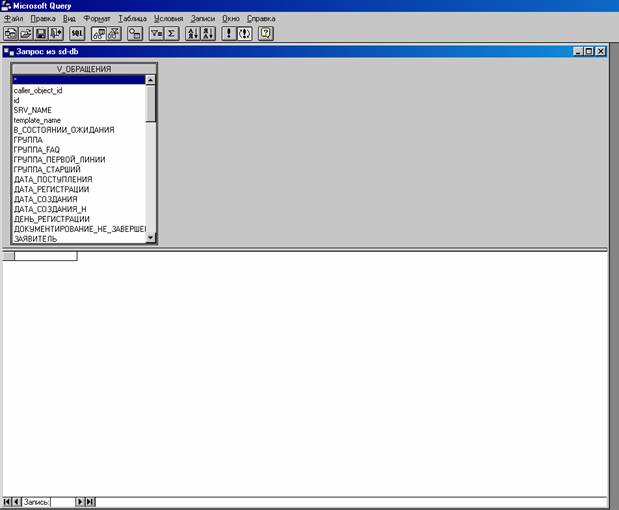Open the Файл menu

[13, 18]
